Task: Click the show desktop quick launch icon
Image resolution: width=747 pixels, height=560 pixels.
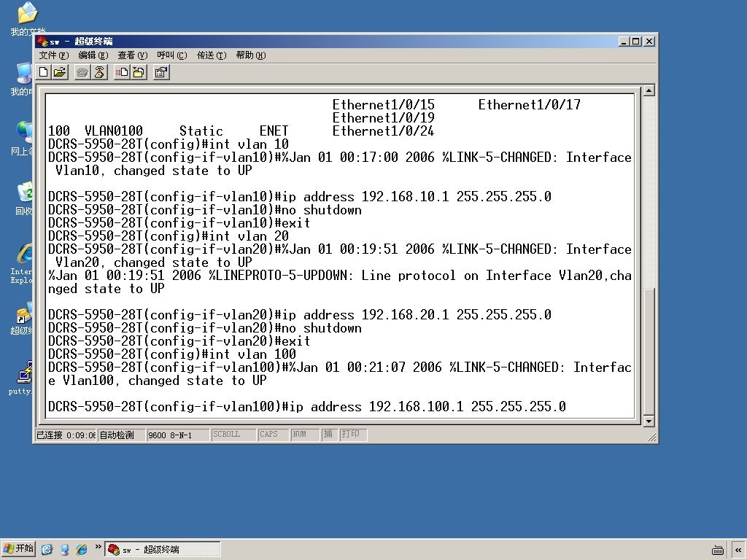Action: (x=64, y=549)
